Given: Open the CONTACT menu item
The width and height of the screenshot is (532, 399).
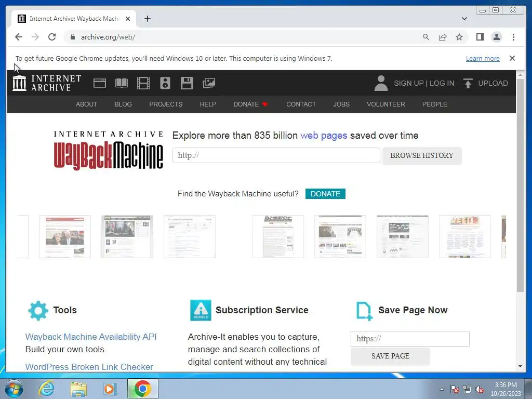Looking at the screenshot, I should click(x=301, y=104).
